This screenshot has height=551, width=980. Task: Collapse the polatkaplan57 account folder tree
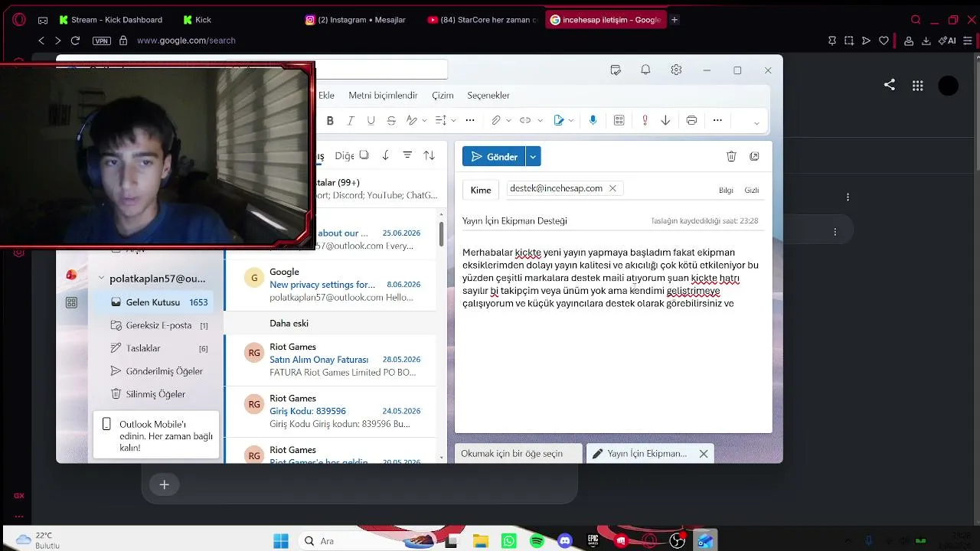(101, 279)
